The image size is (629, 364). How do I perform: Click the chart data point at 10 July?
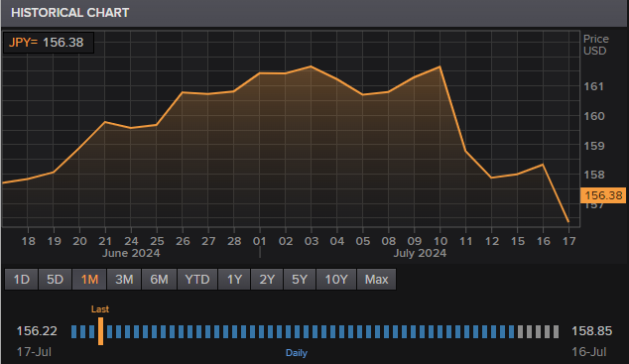(x=440, y=66)
